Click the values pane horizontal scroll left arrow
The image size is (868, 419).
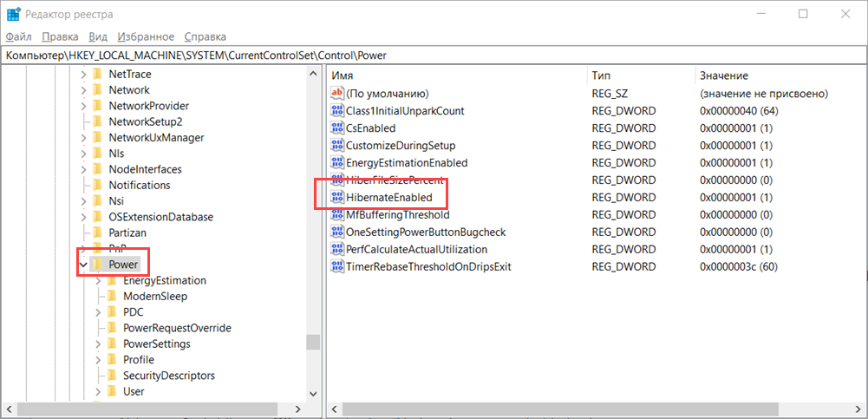point(335,409)
